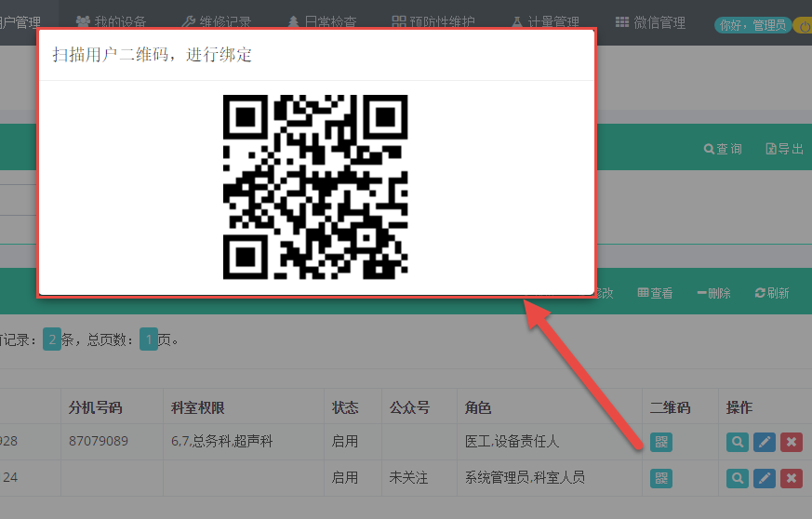Delete first row with red X icon
This screenshot has width=812, height=519.
(791, 442)
